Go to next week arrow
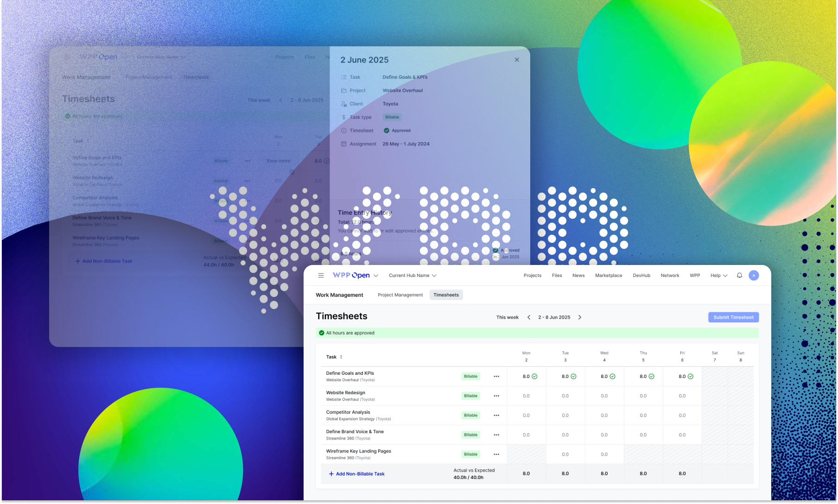Screen dimensions: 838x504 579,317
